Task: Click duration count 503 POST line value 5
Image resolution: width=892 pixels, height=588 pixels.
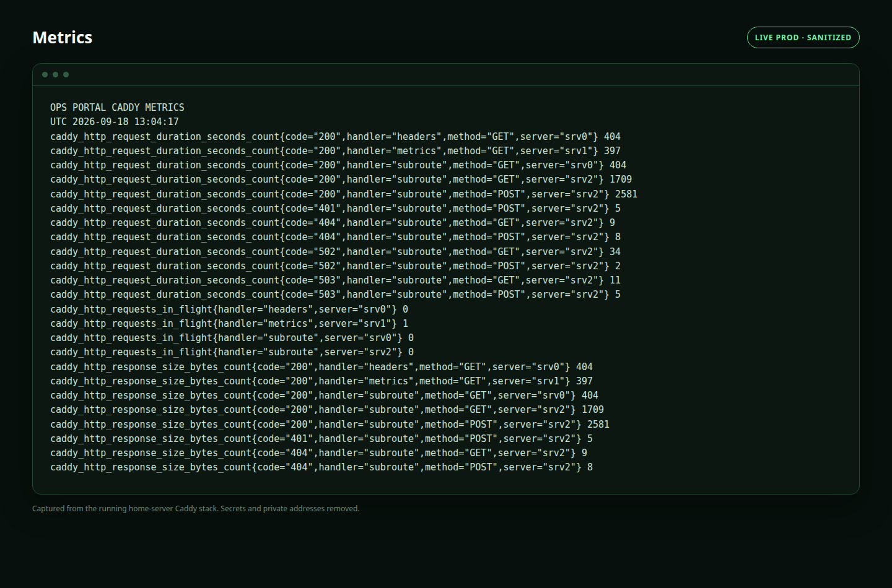Action: tap(335, 295)
